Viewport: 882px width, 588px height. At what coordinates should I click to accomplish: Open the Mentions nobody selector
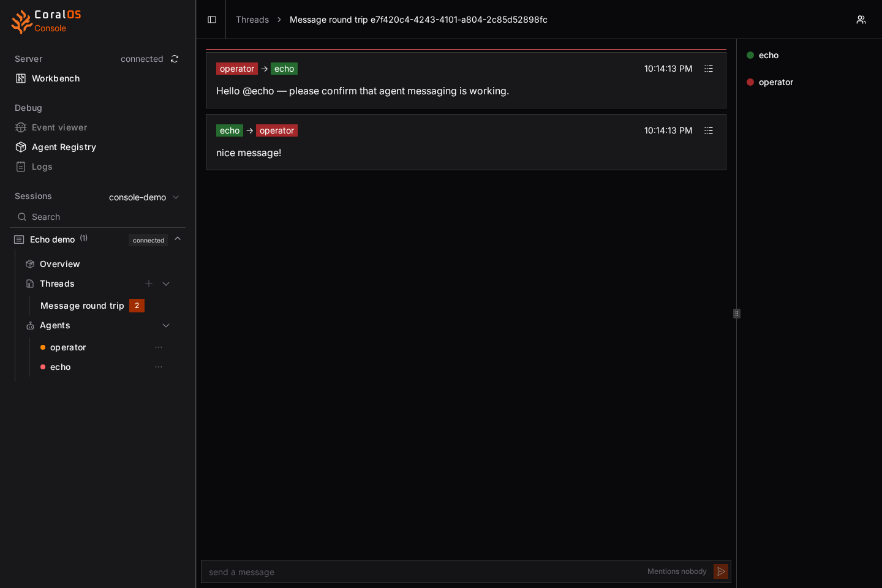click(677, 571)
